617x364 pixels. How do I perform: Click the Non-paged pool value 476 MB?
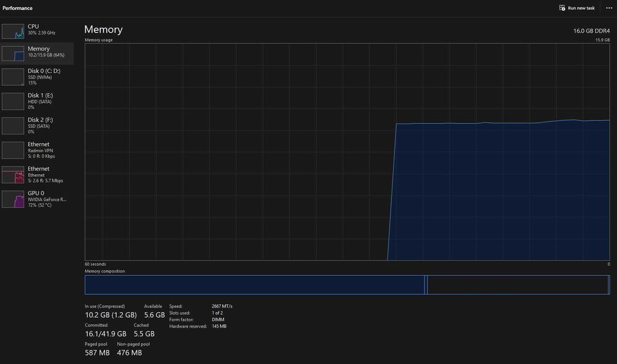tap(129, 353)
